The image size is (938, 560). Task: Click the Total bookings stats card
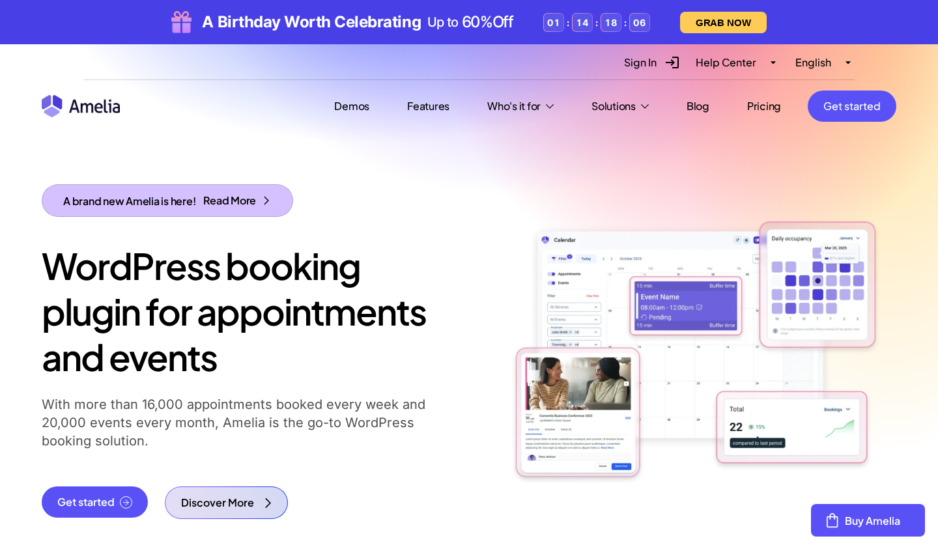coord(791,427)
